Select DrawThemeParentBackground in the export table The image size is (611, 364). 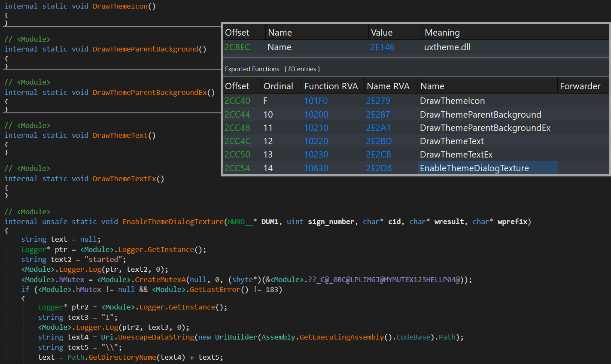(480, 115)
